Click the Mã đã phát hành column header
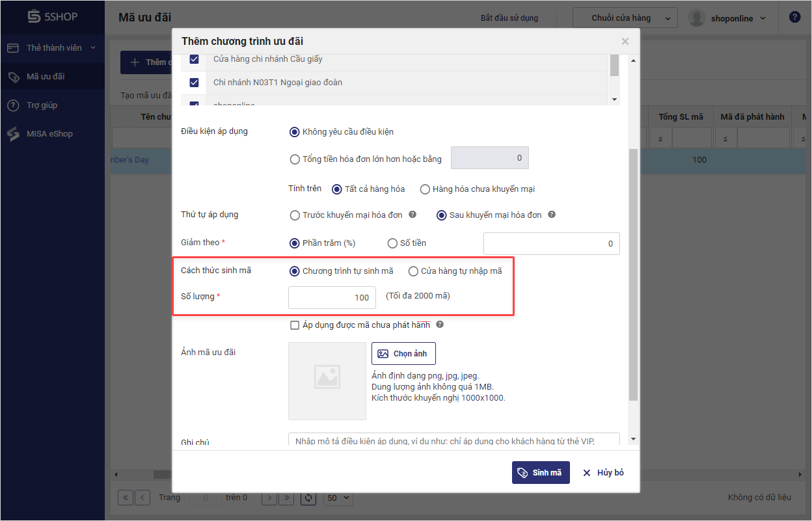Image resolution: width=812 pixels, height=521 pixels. (753, 117)
